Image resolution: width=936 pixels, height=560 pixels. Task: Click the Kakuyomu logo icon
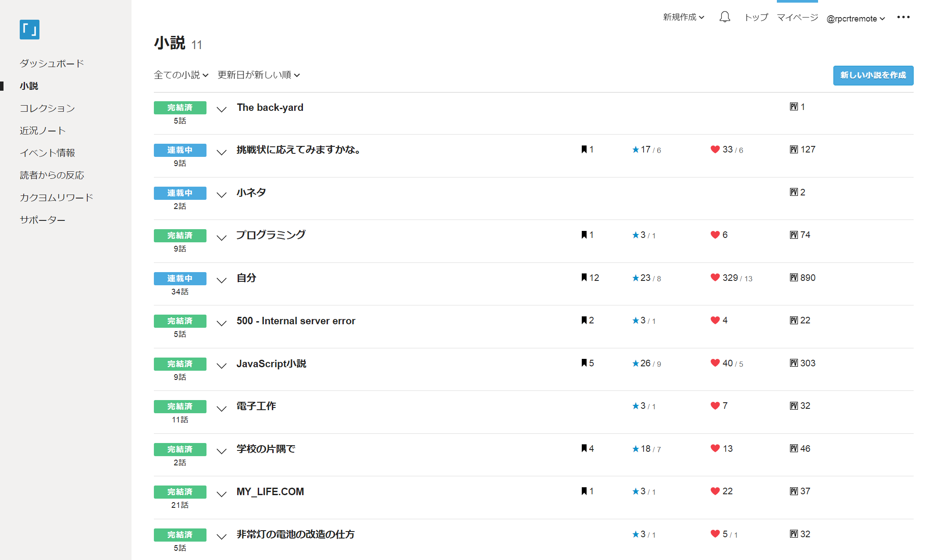[29, 29]
